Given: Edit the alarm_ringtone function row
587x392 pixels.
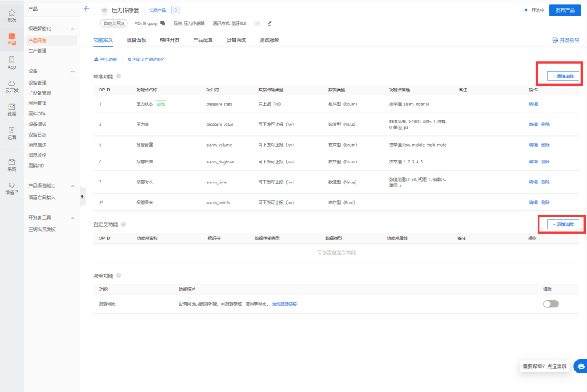Looking at the screenshot, I should 533,162.
